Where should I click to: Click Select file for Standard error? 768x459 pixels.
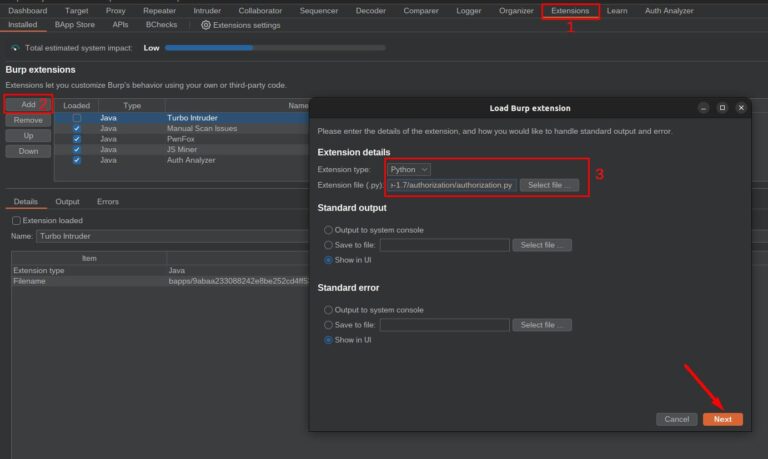pos(542,325)
